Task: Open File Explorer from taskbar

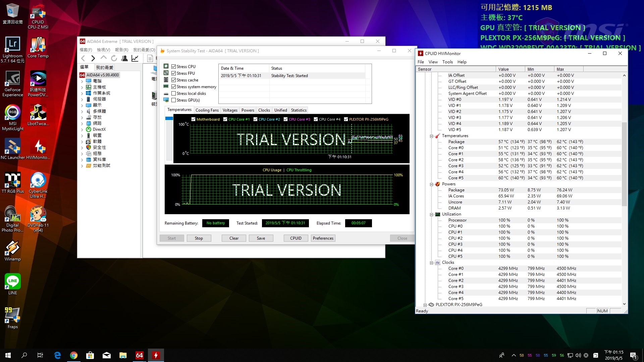Action: coord(123,355)
